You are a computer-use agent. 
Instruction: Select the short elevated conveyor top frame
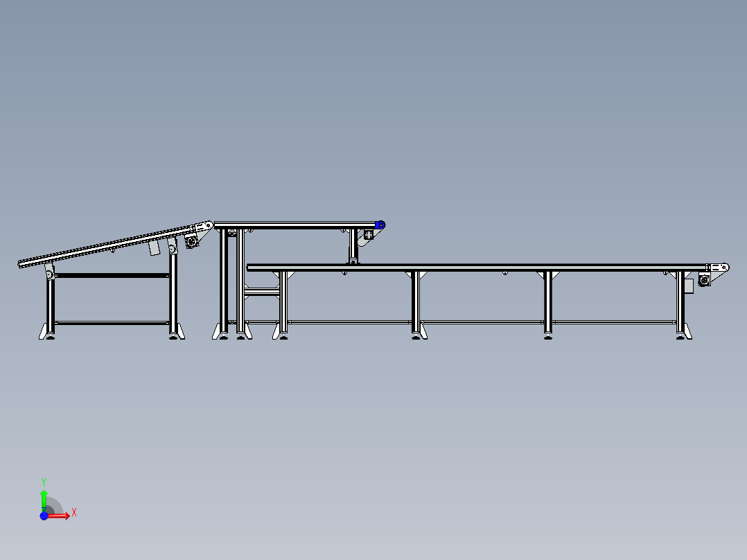click(x=295, y=225)
